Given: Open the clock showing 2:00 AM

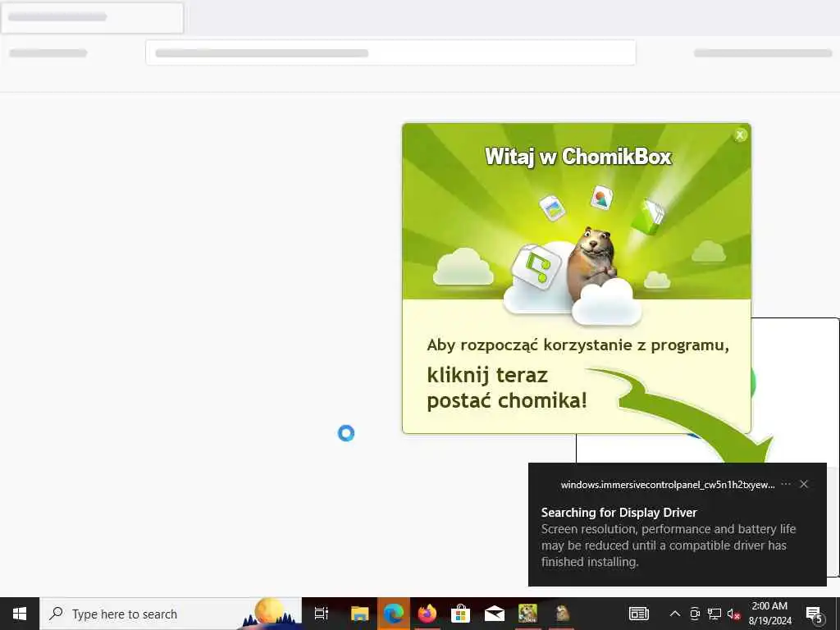Looking at the screenshot, I should pos(769,614).
